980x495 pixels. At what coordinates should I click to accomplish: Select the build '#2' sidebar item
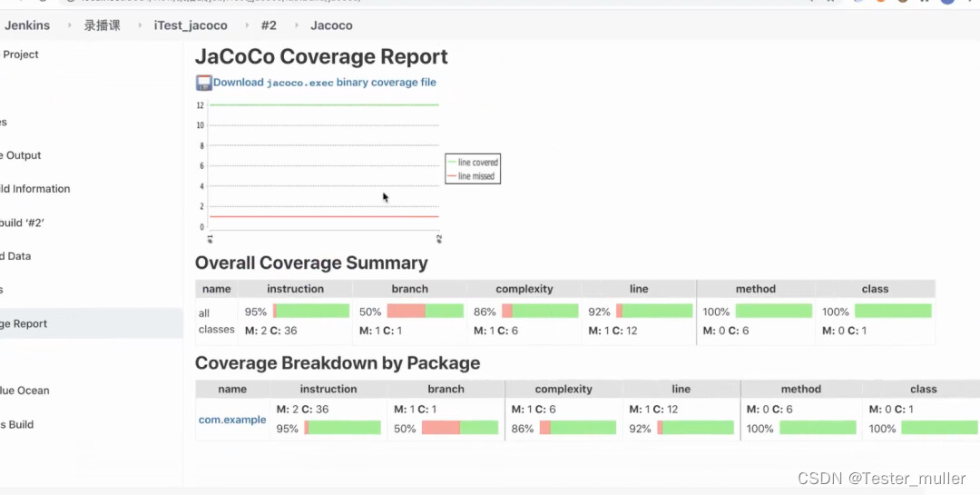(22, 223)
